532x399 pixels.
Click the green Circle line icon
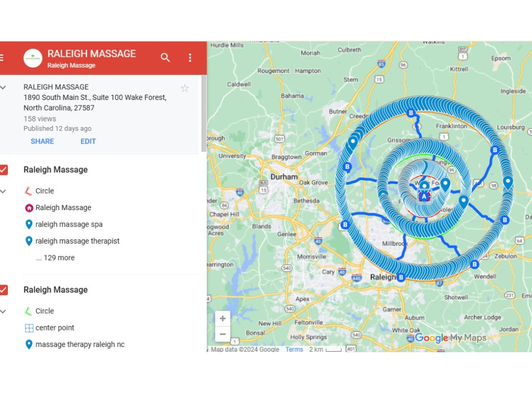click(x=29, y=311)
